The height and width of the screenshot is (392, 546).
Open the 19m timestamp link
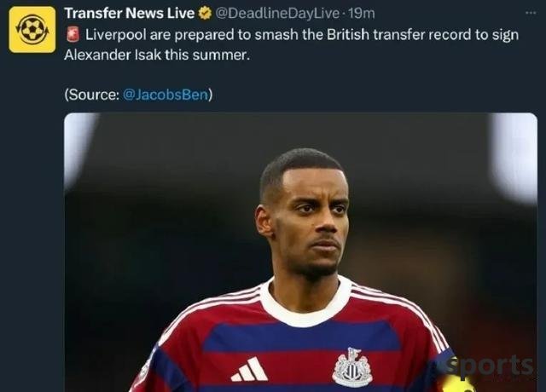[362, 14]
